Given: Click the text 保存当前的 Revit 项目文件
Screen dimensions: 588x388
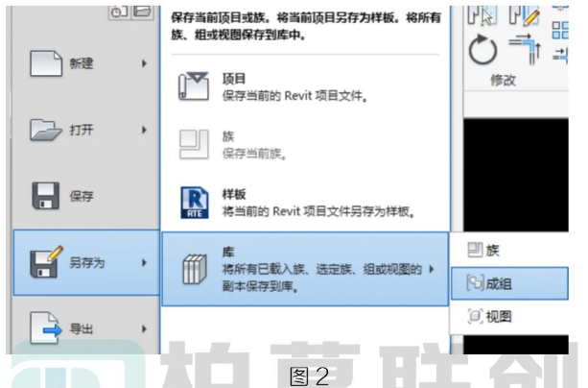Looking at the screenshot, I should (294, 96).
